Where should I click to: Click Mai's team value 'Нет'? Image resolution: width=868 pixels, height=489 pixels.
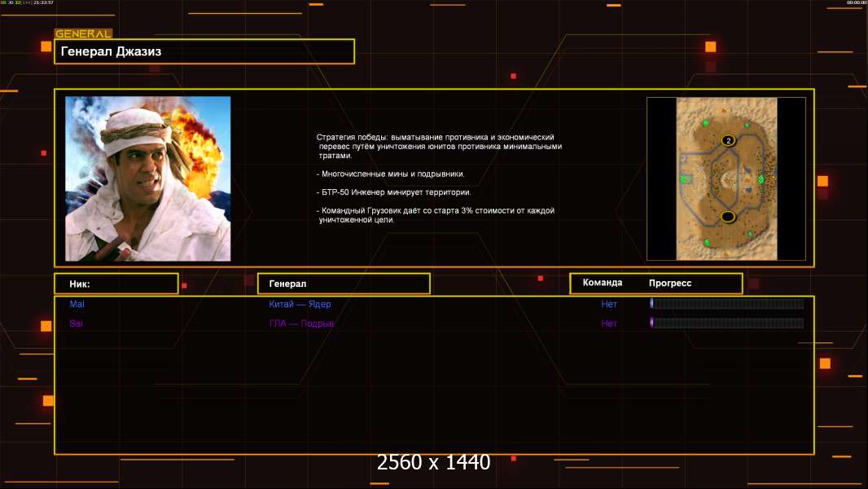[609, 304]
